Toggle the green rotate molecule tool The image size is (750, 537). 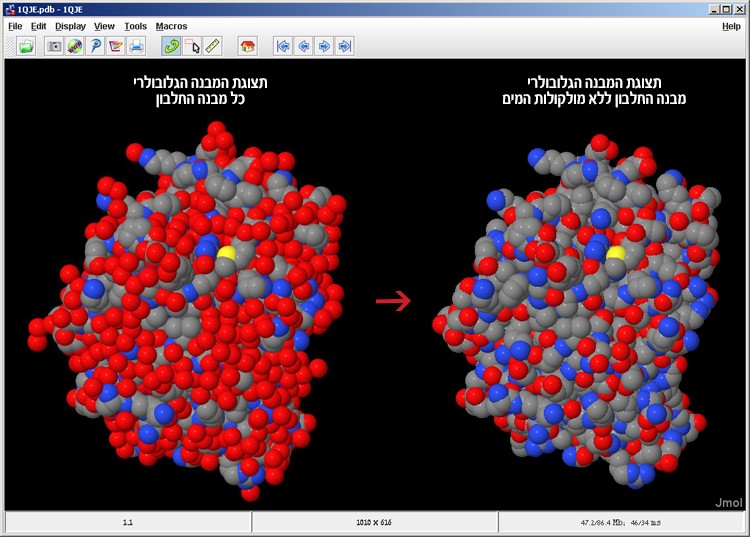(171, 46)
